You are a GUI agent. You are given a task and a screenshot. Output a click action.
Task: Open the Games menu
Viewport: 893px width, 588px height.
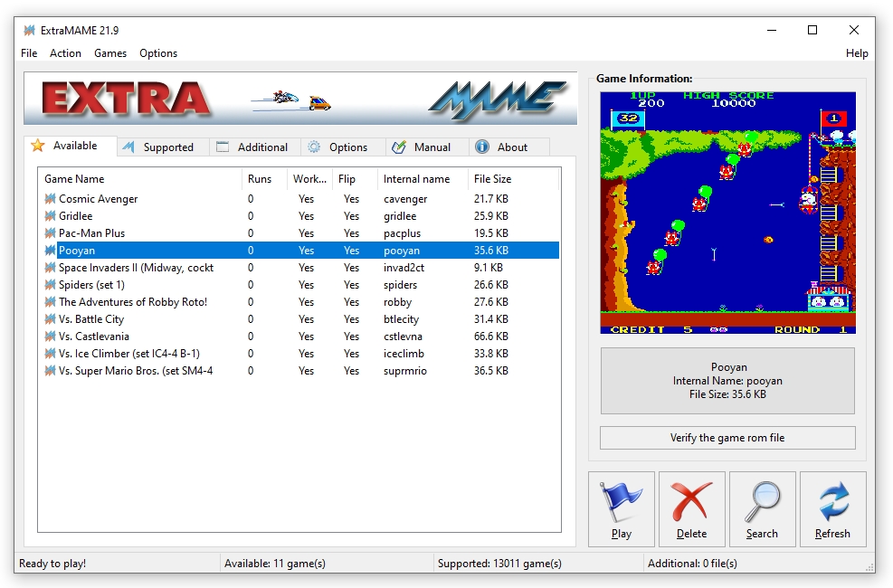click(110, 53)
